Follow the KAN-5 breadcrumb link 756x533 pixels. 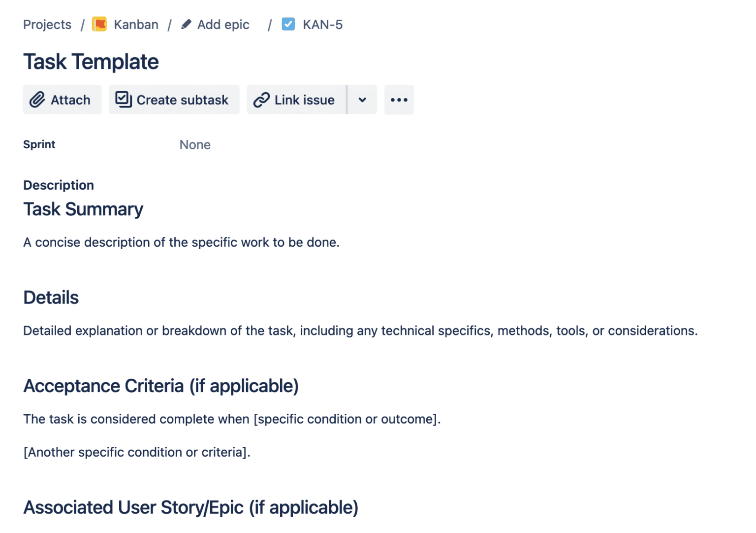[322, 24]
